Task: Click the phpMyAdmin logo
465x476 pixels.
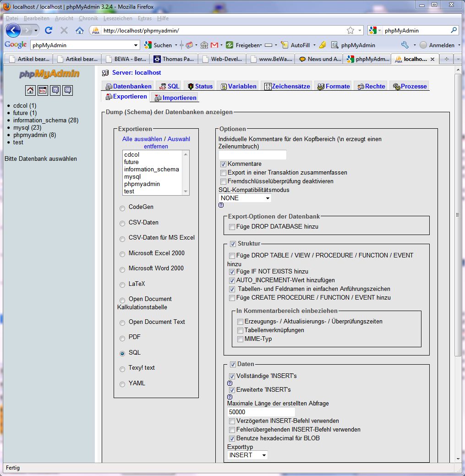Action: 49,74
